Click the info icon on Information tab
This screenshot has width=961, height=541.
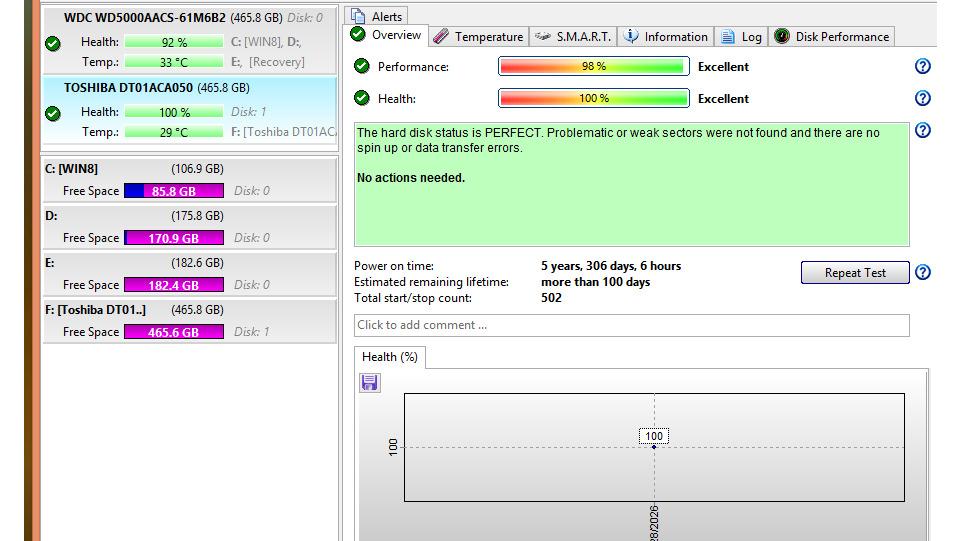click(631, 36)
